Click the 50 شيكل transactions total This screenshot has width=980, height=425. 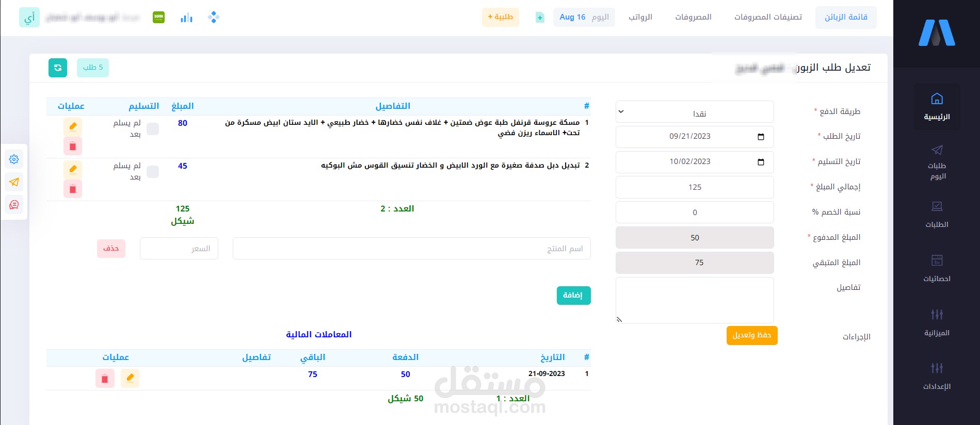click(406, 399)
